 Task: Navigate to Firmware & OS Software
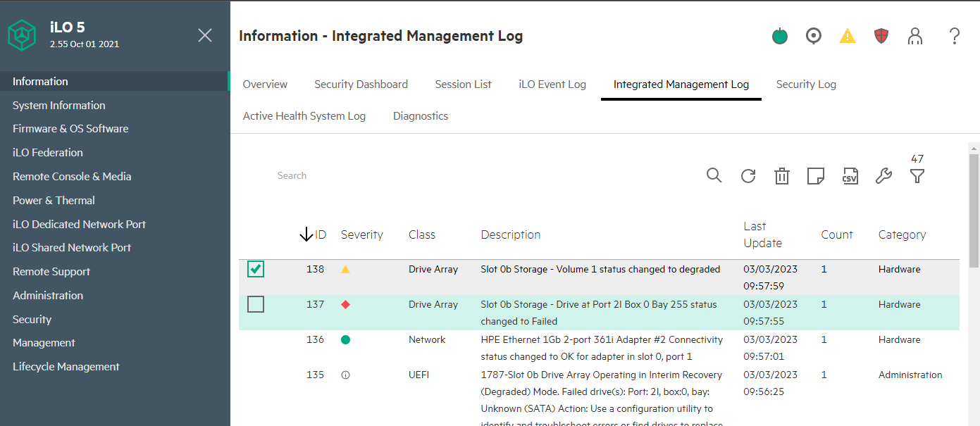click(70, 128)
